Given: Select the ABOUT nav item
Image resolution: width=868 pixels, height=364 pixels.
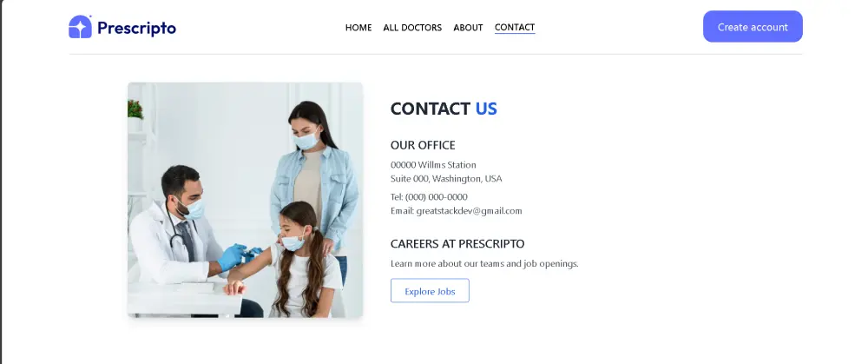Looking at the screenshot, I should tap(469, 27).
